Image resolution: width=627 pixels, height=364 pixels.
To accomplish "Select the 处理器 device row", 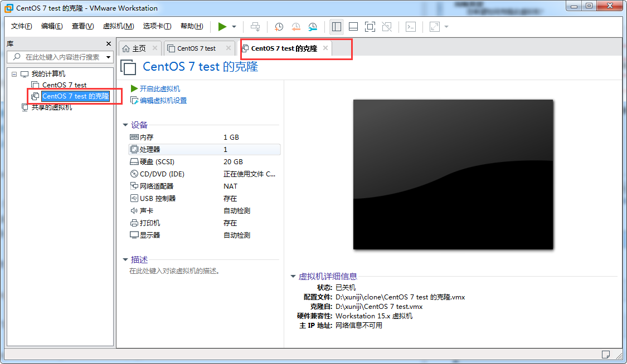I will [204, 149].
